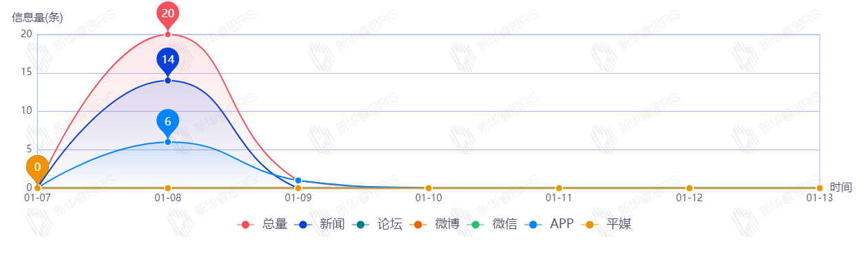Click the red marker pin showing 20
Screen dimensions: 868x255
pos(167,14)
